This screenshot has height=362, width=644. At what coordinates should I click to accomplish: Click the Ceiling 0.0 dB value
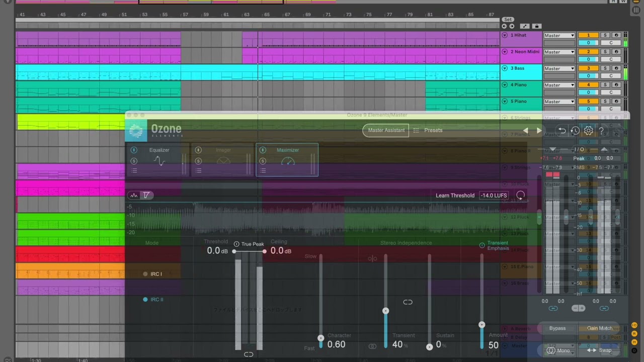pyautogui.click(x=281, y=250)
